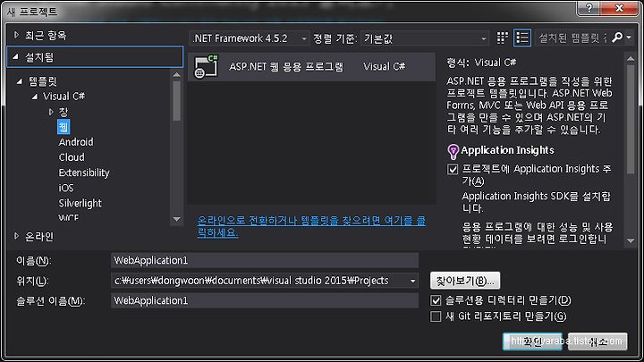The height and width of the screenshot is (362, 644).
Task: Collapse the 설치됨 section
Action: (x=15, y=57)
